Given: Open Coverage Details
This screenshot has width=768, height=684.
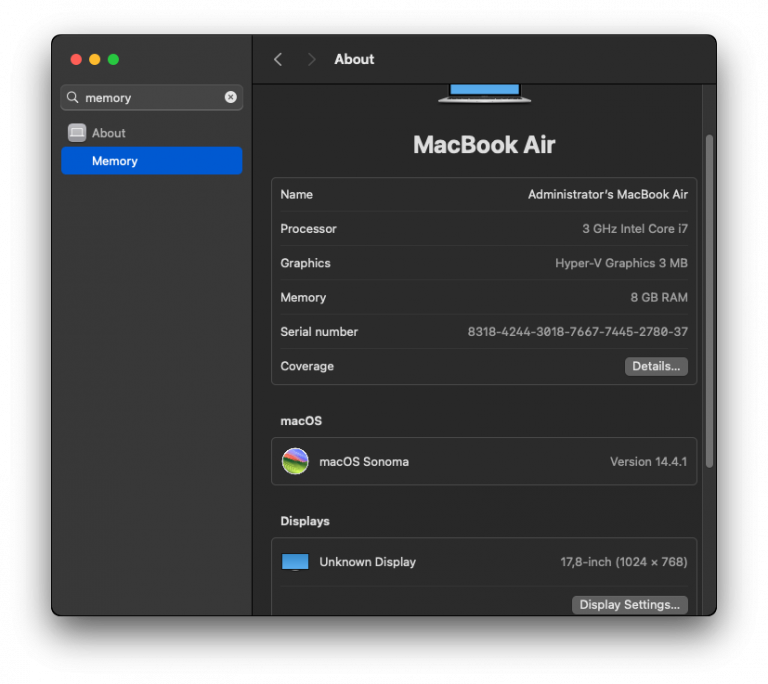Looking at the screenshot, I should (656, 366).
